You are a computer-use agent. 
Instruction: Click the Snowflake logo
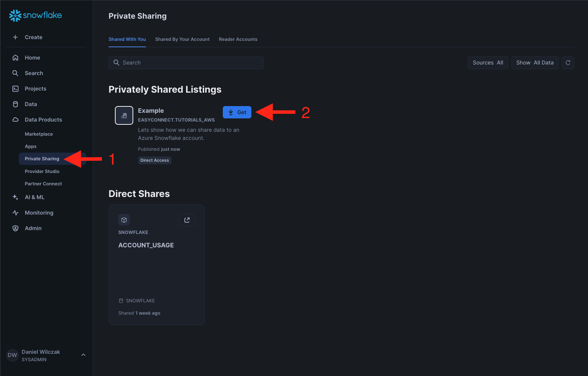pos(35,16)
